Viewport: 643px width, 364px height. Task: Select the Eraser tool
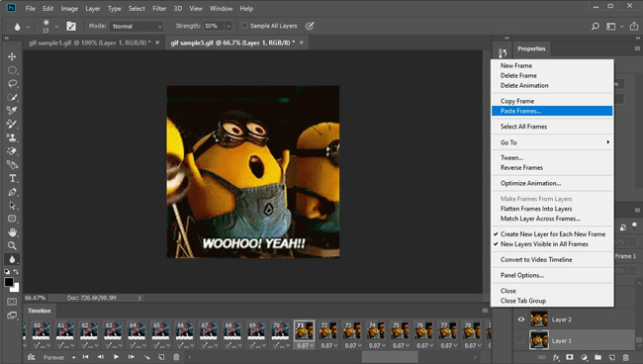(x=12, y=151)
